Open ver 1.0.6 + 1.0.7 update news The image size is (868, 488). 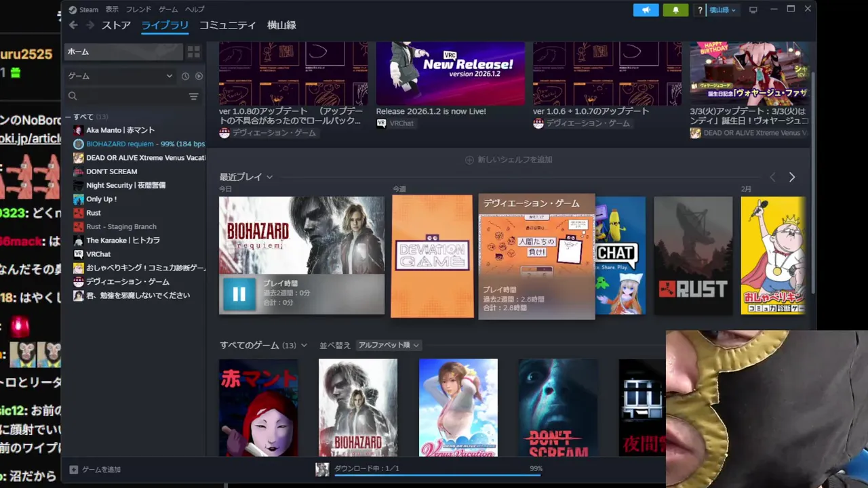point(591,111)
